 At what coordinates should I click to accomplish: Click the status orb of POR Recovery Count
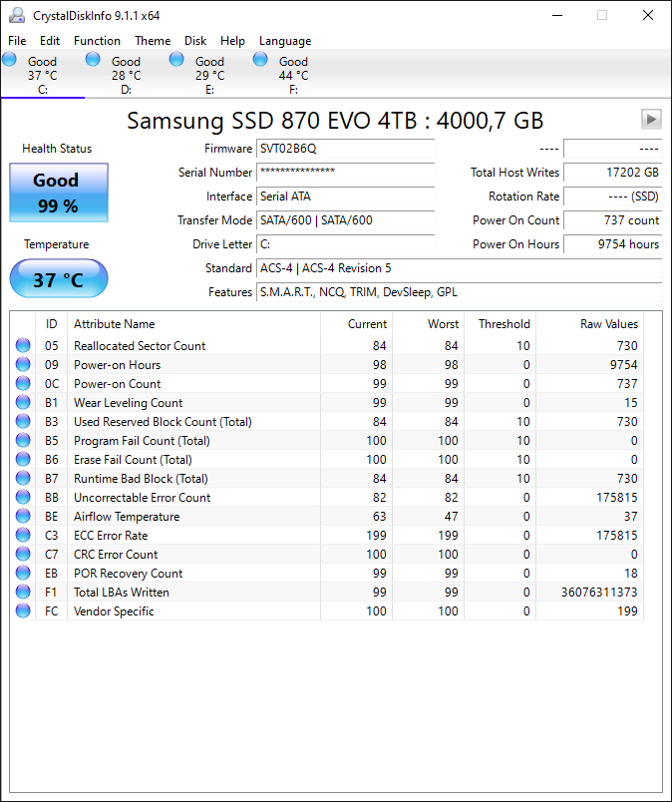point(23,573)
